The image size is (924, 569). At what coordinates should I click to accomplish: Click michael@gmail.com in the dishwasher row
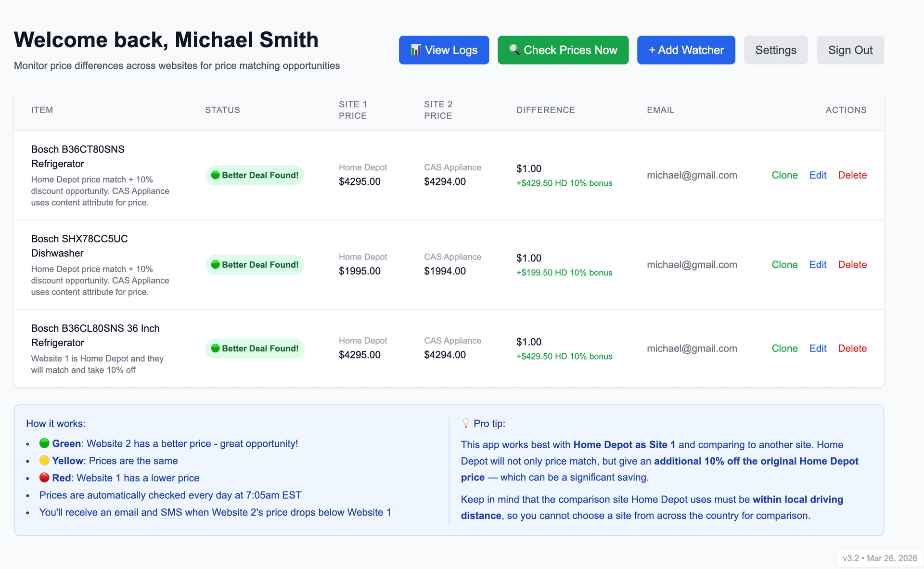point(692,264)
